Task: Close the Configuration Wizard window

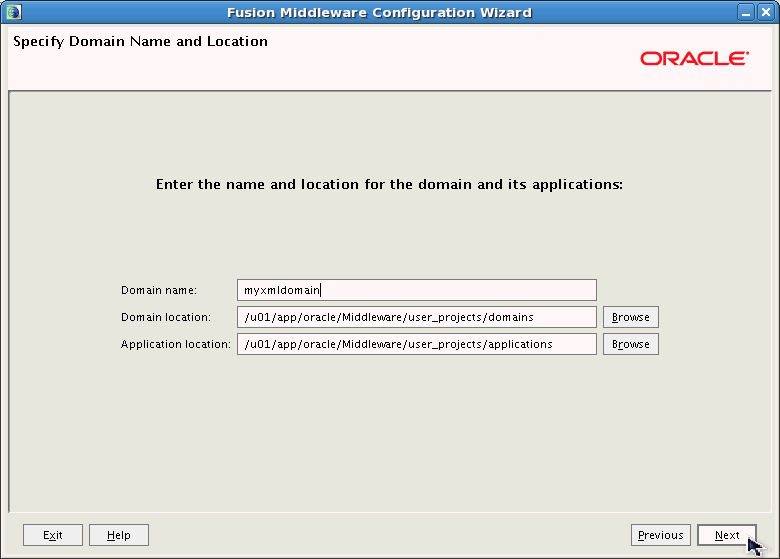Action: click(766, 12)
